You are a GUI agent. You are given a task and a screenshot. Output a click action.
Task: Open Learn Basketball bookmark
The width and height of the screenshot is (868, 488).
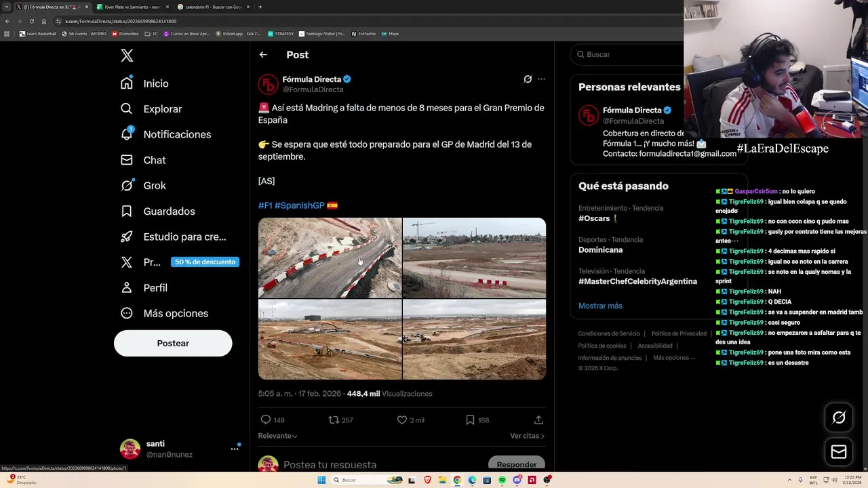click(38, 34)
